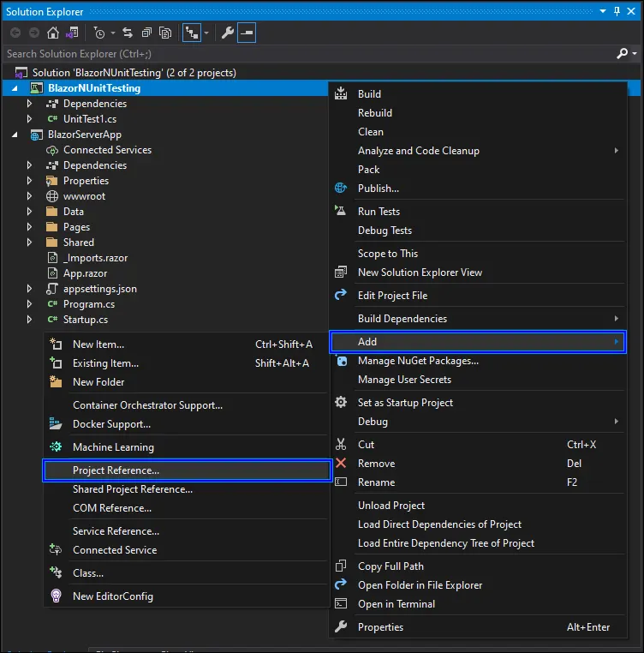The width and height of the screenshot is (644, 653).
Task: Click Sync with Active Document arrows icon
Action: [128, 33]
